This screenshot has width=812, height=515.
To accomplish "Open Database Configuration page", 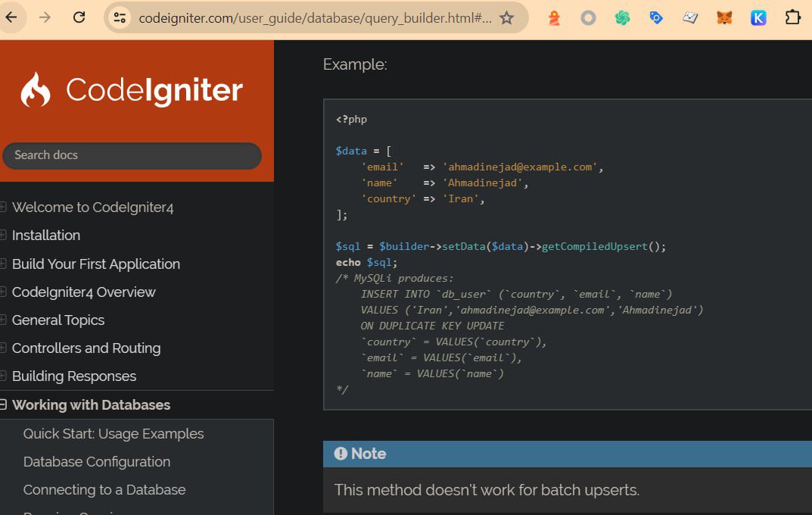I will [x=97, y=462].
